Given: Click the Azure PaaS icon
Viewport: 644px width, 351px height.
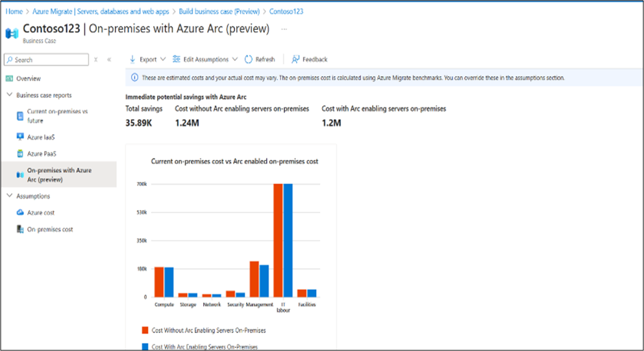Looking at the screenshot, I should click(19, 153).
